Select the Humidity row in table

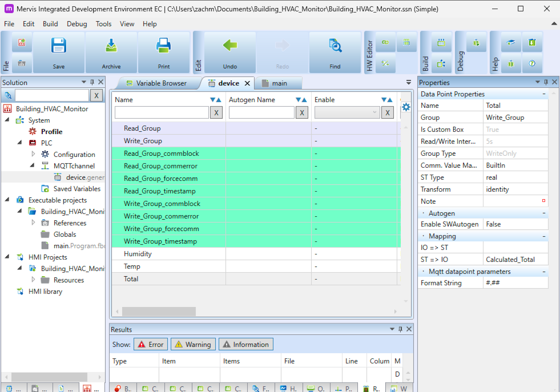pos(138,254)
